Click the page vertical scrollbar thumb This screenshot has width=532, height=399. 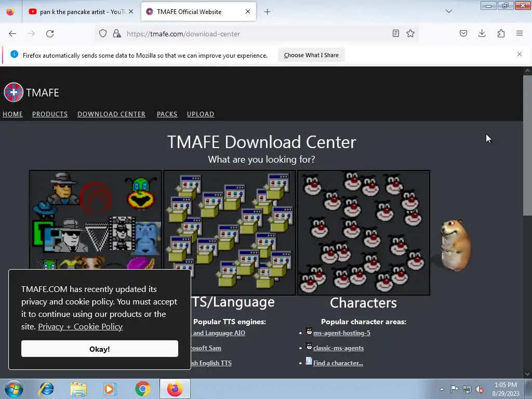(527, 145)
